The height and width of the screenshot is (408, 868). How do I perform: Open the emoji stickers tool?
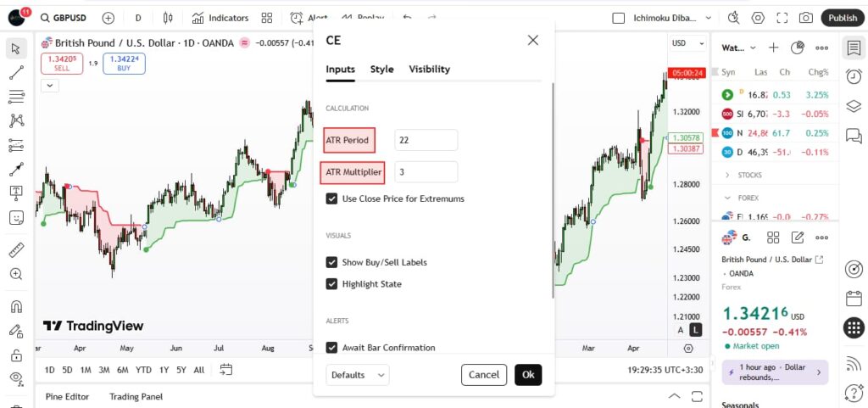click(x=16, y=217)
